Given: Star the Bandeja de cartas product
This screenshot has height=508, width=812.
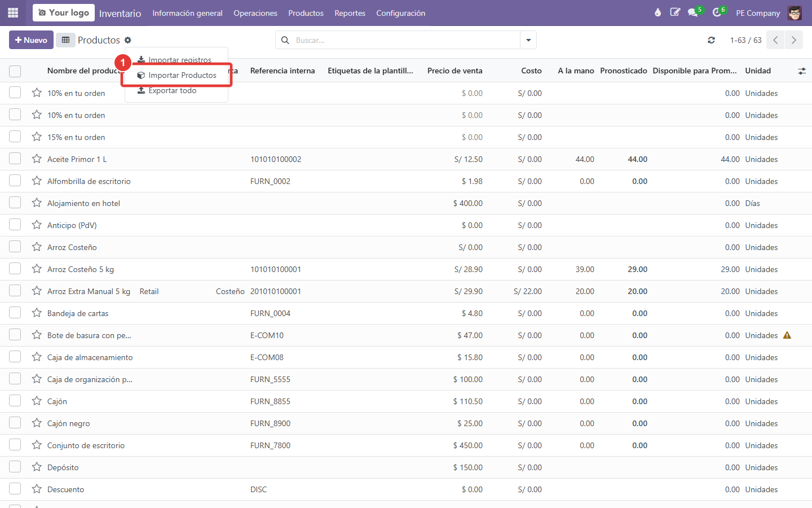Looking at the screenshot, I should (x=37, y=313).
